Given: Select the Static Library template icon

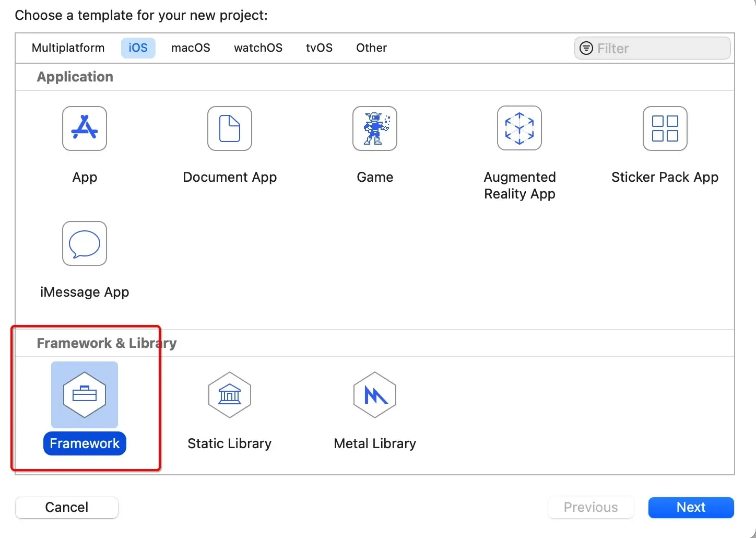Looking at the screenshot, I should point(230,395).
